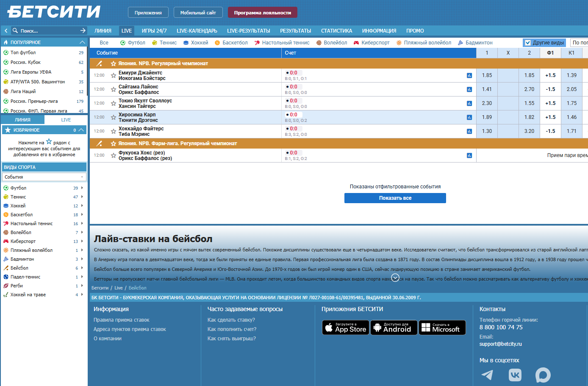Open Правила приема ставок link
The image size is (588, 386).
[122, 320]
